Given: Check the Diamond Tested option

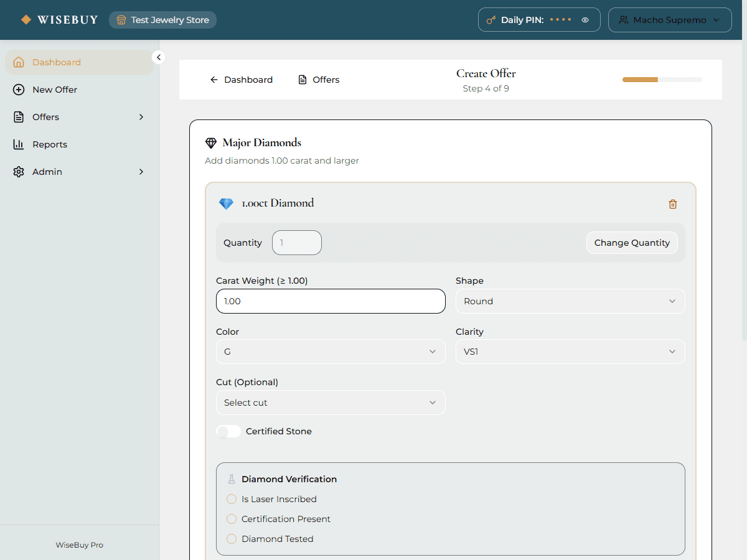Looking at the screenshot, I should click(232, 539).
